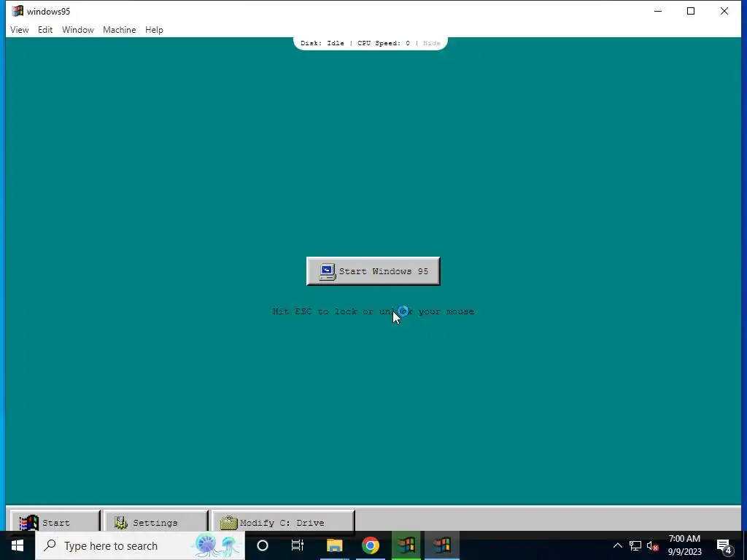Open the Help menu

click(154, 29)
